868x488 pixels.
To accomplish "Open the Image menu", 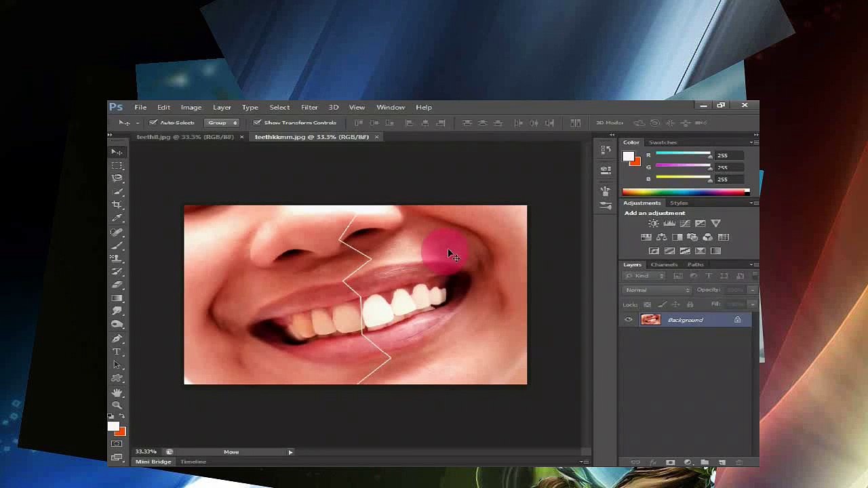I will [x=191, y=107].
